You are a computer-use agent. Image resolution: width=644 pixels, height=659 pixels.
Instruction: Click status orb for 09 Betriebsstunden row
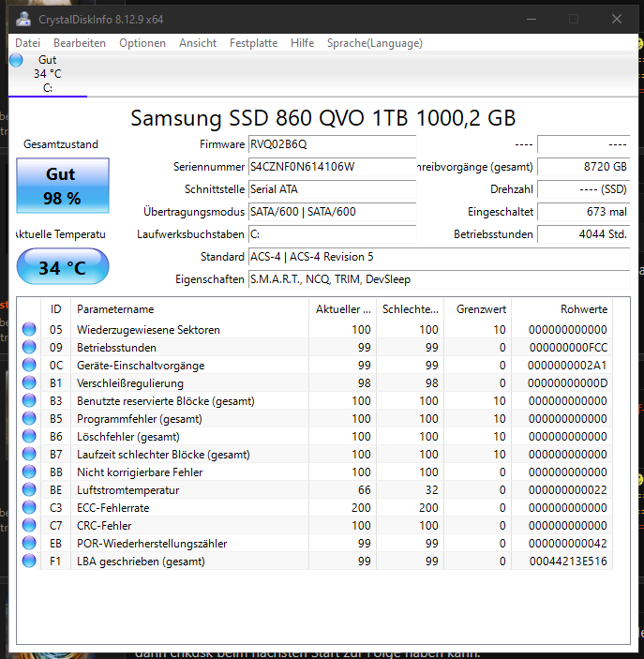pos(29,347)
